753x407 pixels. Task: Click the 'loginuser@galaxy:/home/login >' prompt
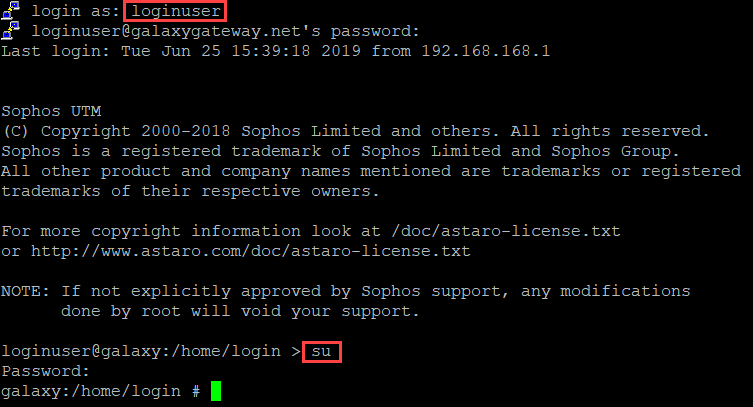point(151,351)
